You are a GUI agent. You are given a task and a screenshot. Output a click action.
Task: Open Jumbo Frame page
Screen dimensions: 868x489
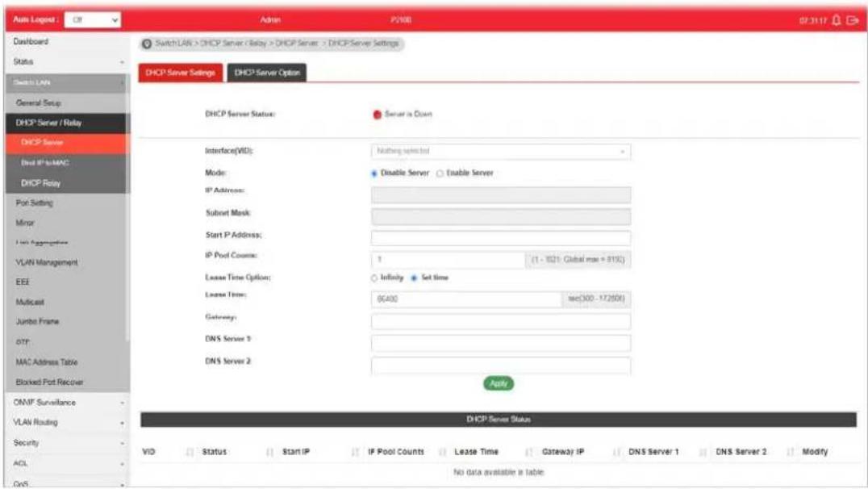[x=66, y=322]
